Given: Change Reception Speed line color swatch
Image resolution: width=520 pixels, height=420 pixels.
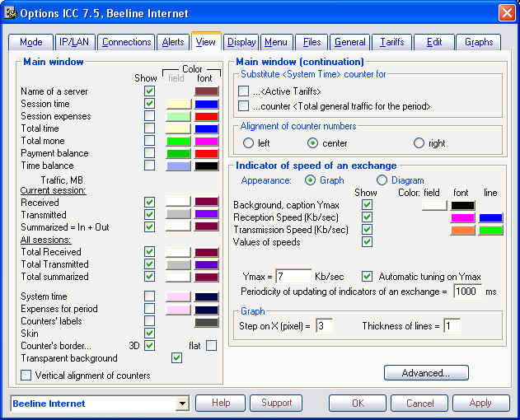Looking at the screenshot, I should [490, 217].
